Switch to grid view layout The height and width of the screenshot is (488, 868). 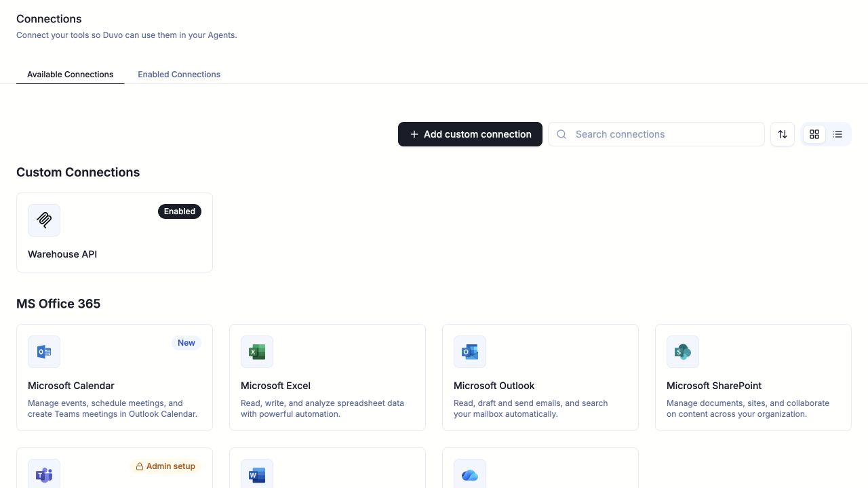(x=814, y=134)
